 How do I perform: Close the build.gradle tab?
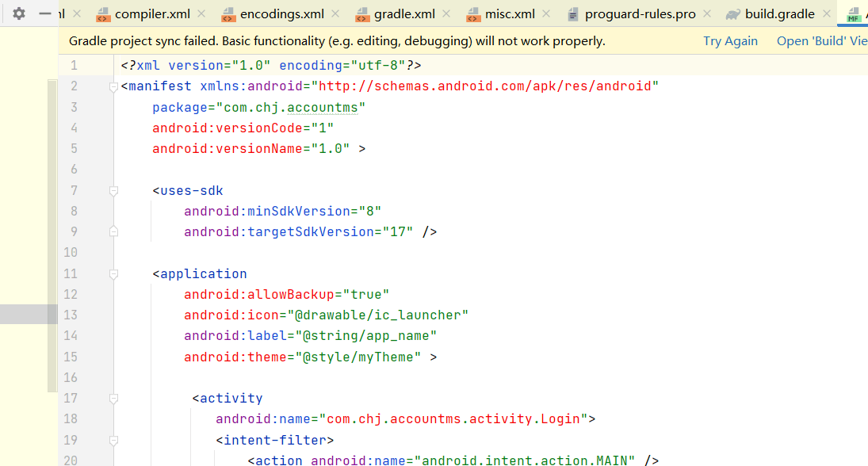[827, 13]
